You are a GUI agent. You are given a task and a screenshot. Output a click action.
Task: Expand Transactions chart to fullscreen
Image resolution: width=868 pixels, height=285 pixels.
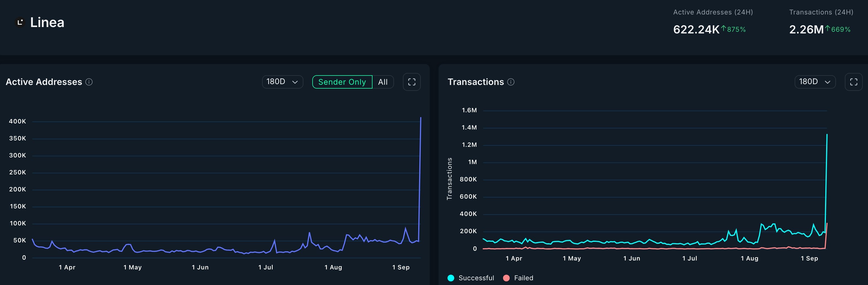point(854,82)
